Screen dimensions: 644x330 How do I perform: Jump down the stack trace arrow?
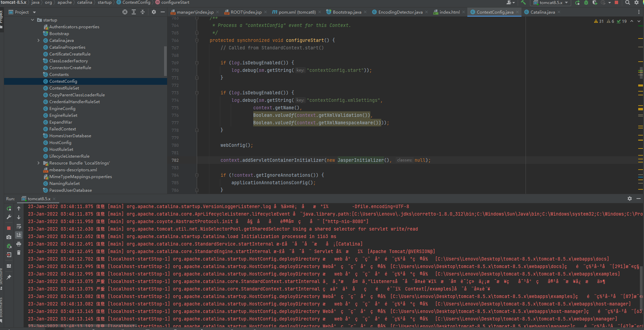[x=19, y=217]
